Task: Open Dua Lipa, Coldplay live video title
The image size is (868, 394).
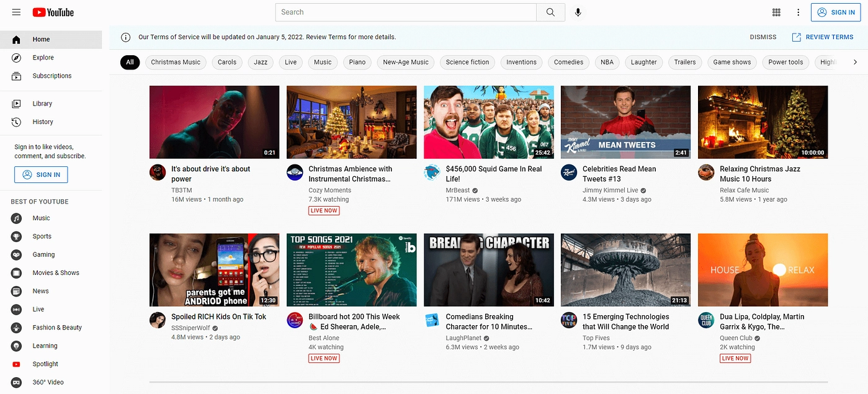Action: click(762, 321)
